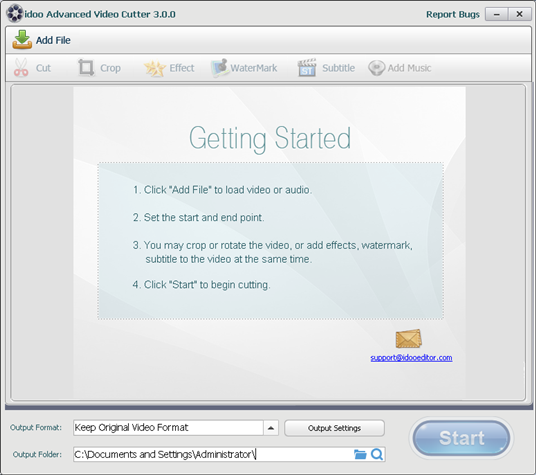Viewport: 536px width, 475px height.
Task: Click the Cut label
Action: point(43,68)
